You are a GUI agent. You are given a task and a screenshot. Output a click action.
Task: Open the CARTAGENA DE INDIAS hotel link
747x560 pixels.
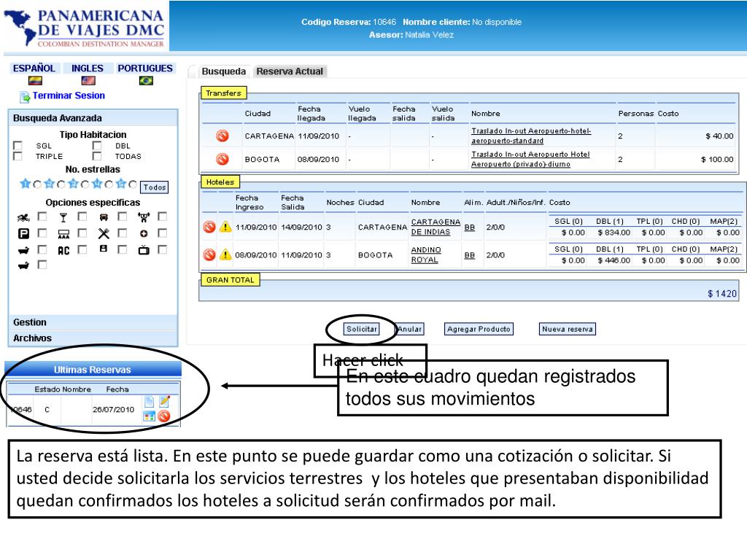coord(436,227)
